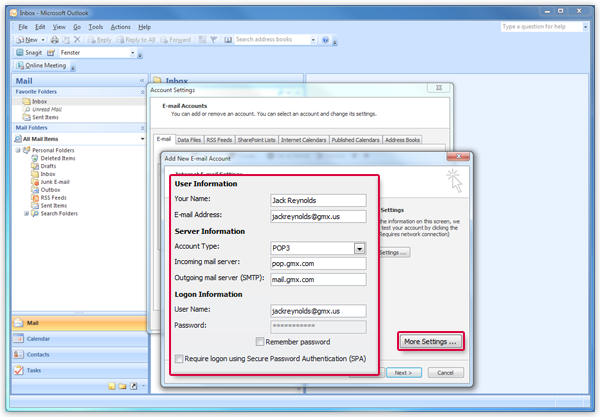Check the Remember password checkbox
600x417 pixels.
click(x=260, y=342)
